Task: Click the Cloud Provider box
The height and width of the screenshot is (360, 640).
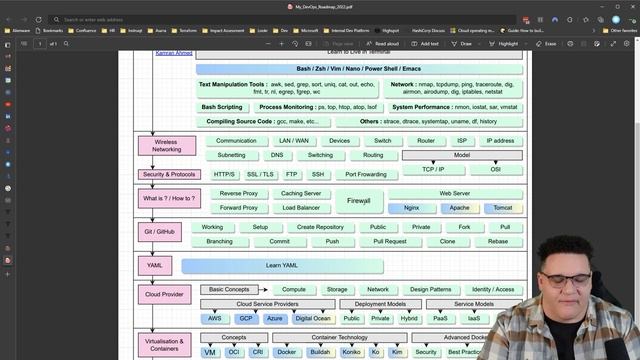Action: pos(164,294)
